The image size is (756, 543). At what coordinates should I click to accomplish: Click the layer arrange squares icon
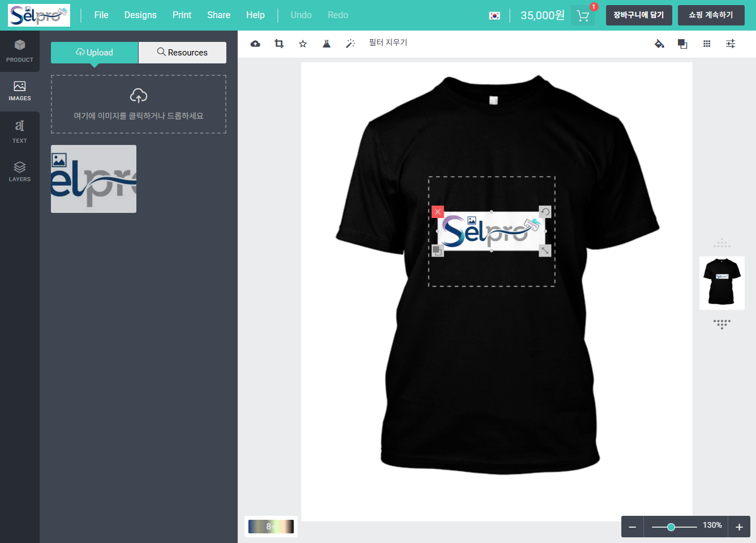click(x=682, y=44)
